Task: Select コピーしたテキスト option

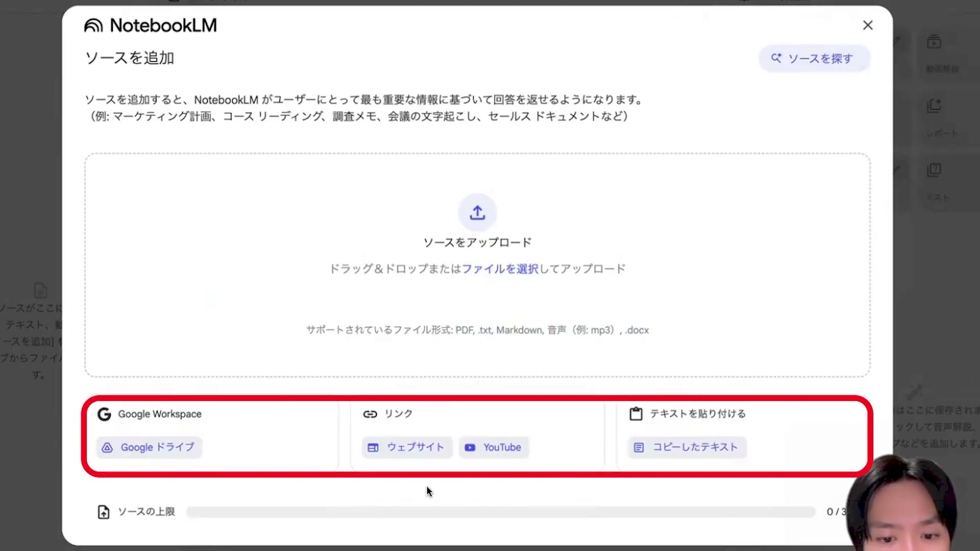Action: (687, 447)
